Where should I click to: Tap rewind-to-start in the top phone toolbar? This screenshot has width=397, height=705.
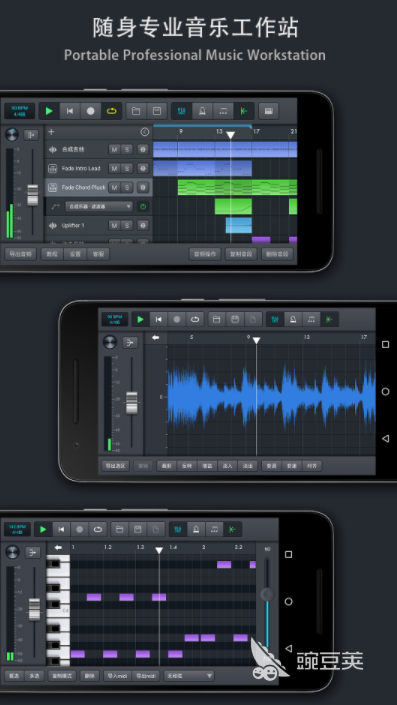70,111
